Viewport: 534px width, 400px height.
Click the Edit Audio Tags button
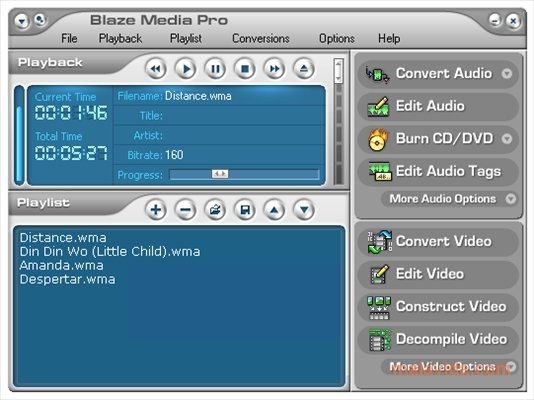438,171
